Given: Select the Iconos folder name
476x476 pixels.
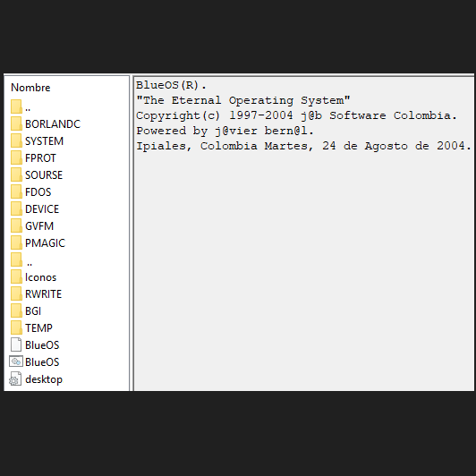Looking at the screenshot, I should pos(40,277).
